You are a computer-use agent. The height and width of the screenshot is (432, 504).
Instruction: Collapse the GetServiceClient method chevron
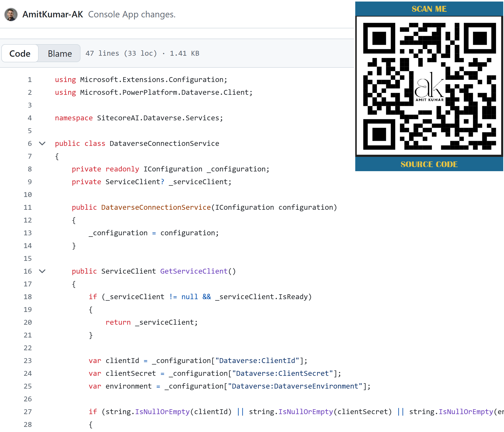point(42,271)
